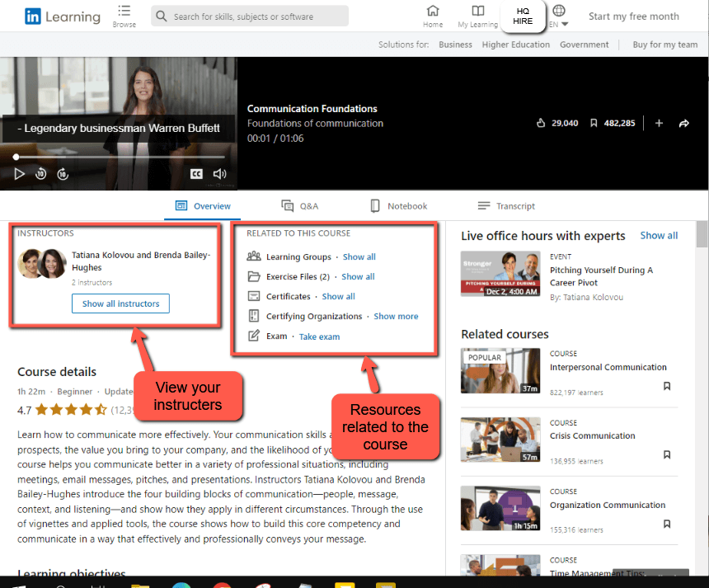
Task: Toggle closed captions on the video
Action: 196,174
